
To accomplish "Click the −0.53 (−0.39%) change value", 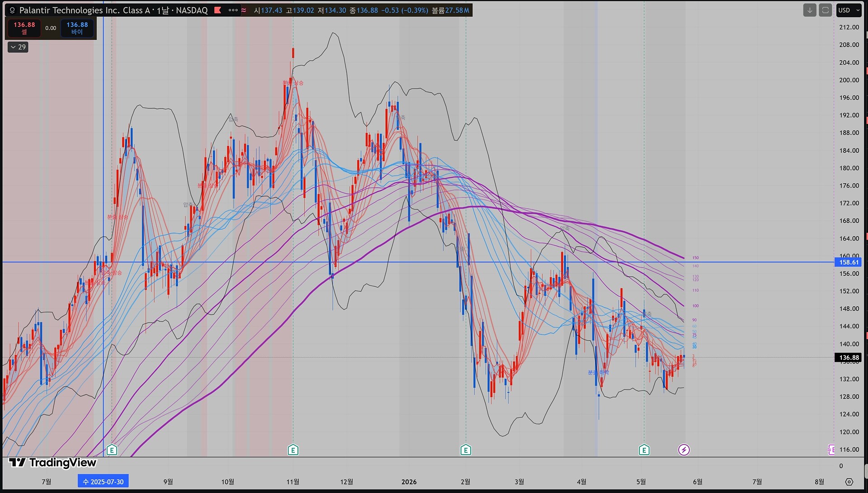I will coord(405,10).
